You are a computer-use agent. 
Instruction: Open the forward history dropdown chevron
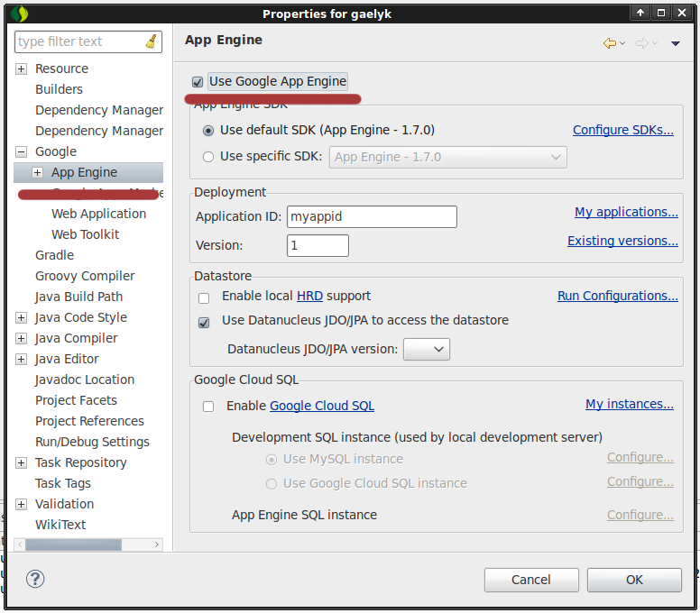click(655, 43)
